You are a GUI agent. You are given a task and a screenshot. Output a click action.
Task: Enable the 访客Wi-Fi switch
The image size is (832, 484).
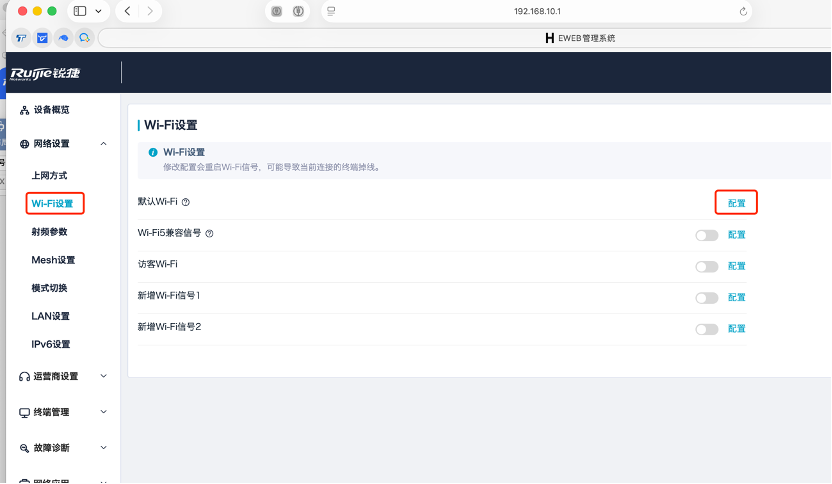pyautogui.click(x=707, y=266)
